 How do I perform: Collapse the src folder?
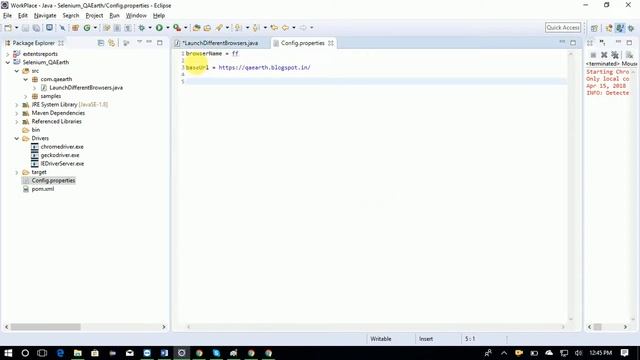17,71
